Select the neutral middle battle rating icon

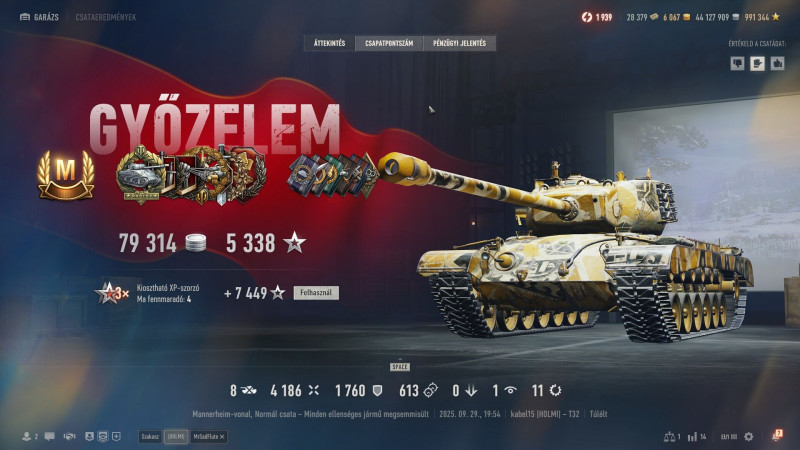click(757, 63)
